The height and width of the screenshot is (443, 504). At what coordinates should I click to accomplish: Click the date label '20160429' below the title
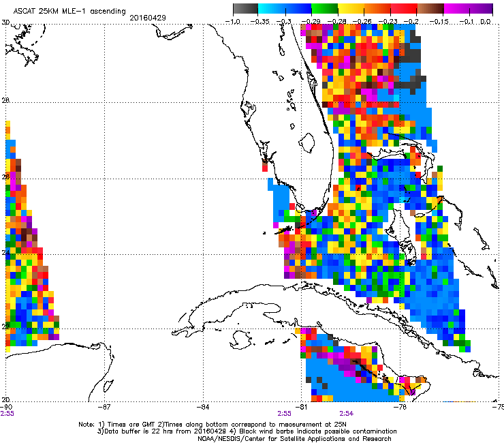(x=148, y=18)
